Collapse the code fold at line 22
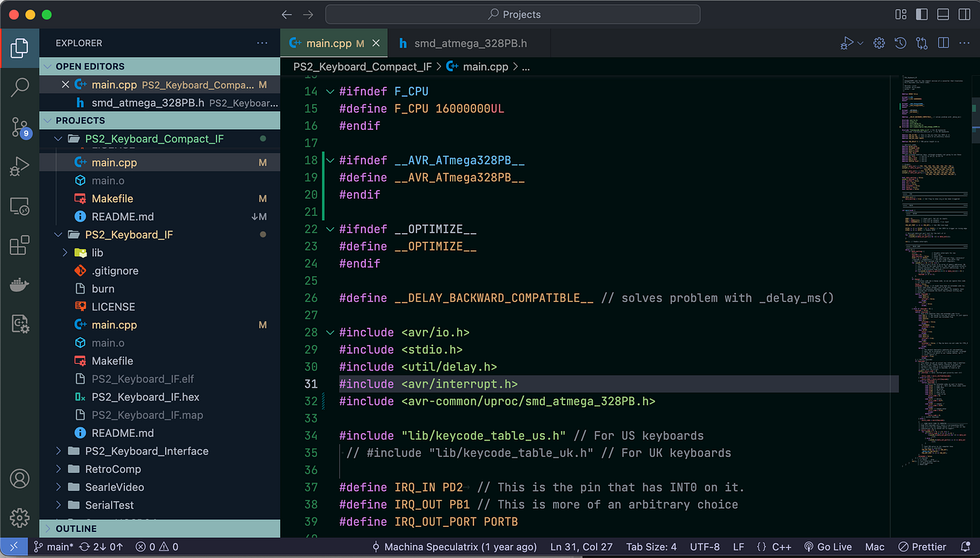 [330, 229]
